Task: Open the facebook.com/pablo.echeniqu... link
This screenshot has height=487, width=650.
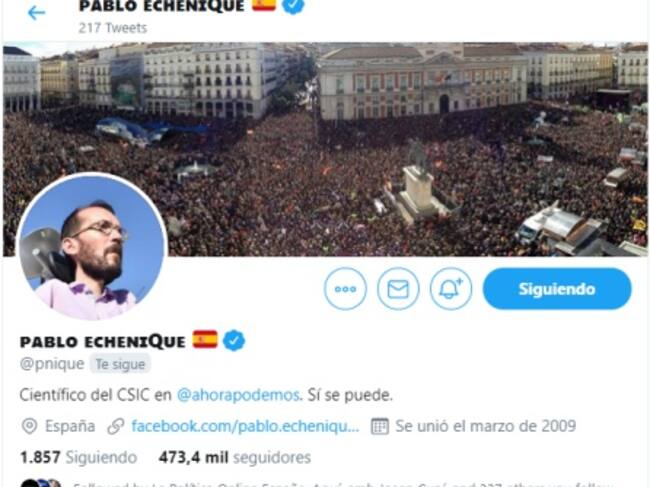Action: pyautogui.click(x=245, y=426)
